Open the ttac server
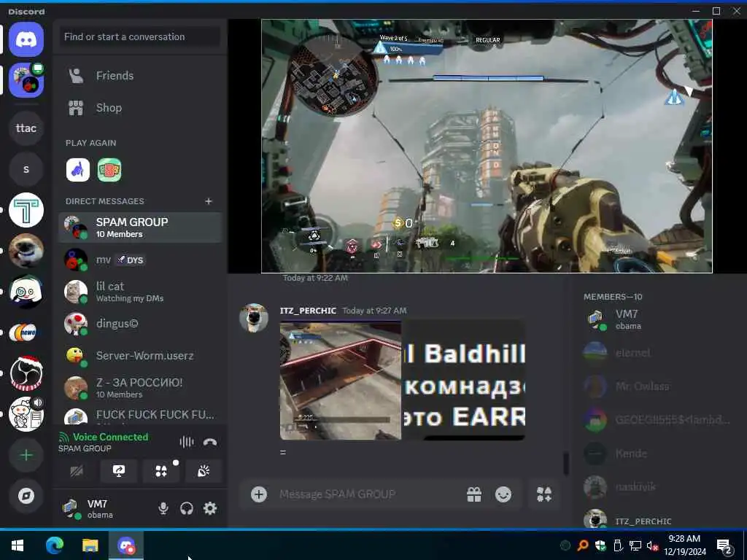Image resolution: width=747 pixels, height=560 pixels. 26,128
